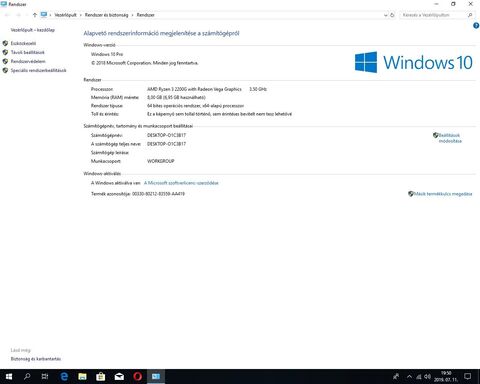Click the Rendszer window title icon
This screenshot has height=384, width=480.
[4, 4]
